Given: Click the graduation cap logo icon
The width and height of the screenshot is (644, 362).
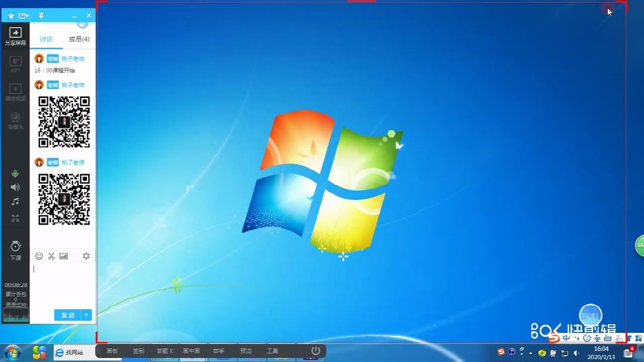Looking at the screenshot, I should point(11,16).
